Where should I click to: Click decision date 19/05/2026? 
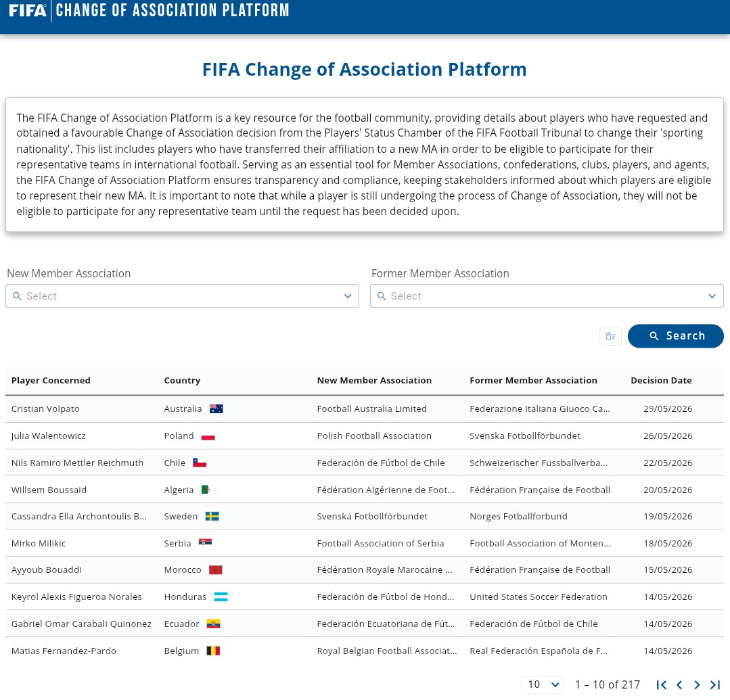coord(668,516)
